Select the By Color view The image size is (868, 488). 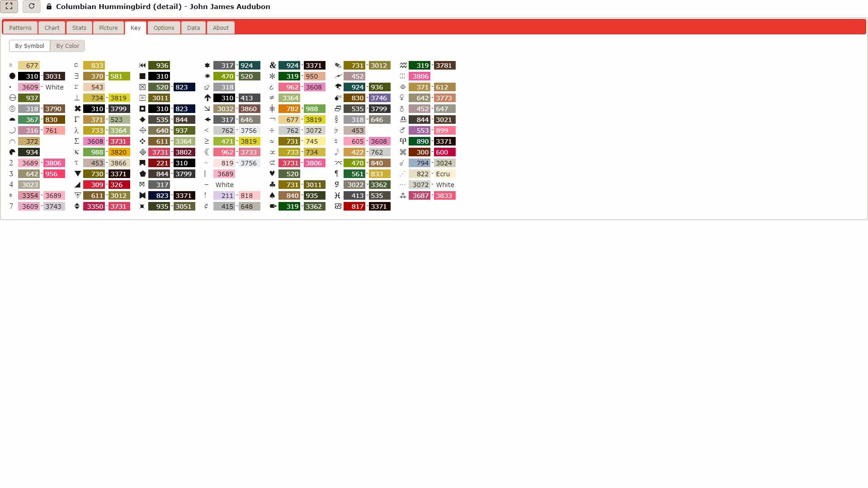coord(67,46)
